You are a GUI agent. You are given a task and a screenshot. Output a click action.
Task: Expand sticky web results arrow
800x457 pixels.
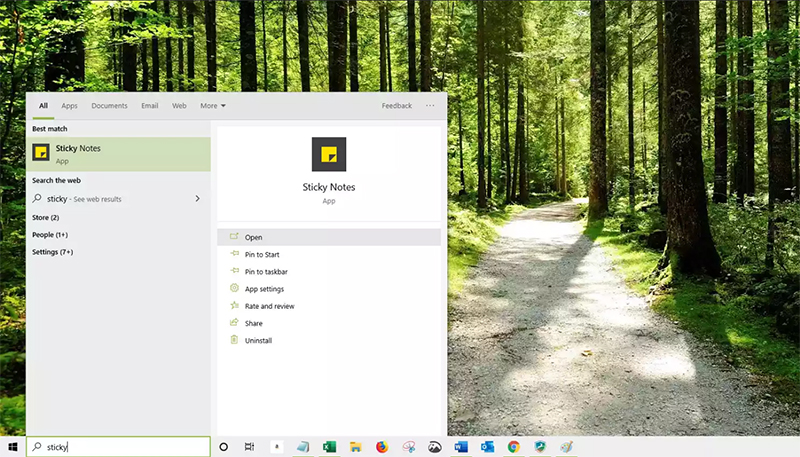[197, 199]
